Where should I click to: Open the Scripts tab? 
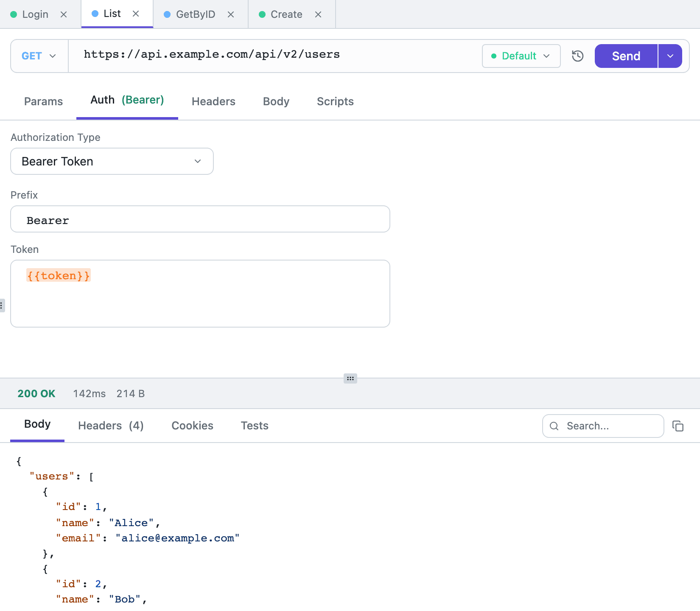(335, 101)
